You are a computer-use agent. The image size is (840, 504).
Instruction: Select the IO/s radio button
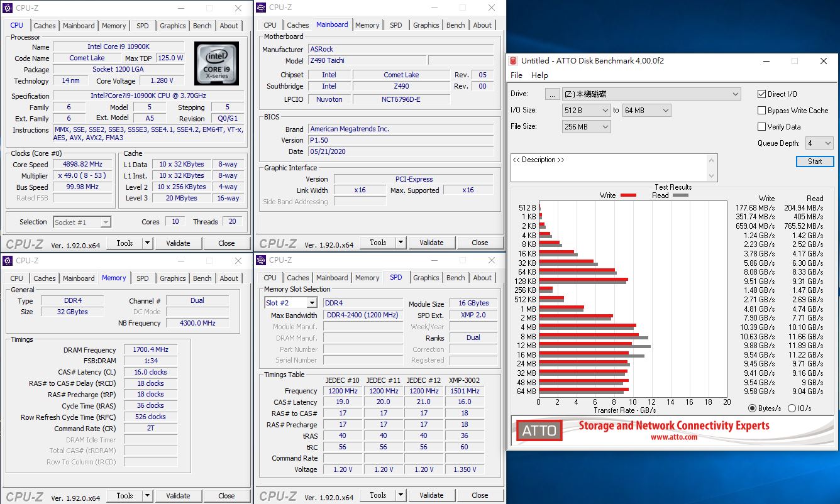coord(792,408)
